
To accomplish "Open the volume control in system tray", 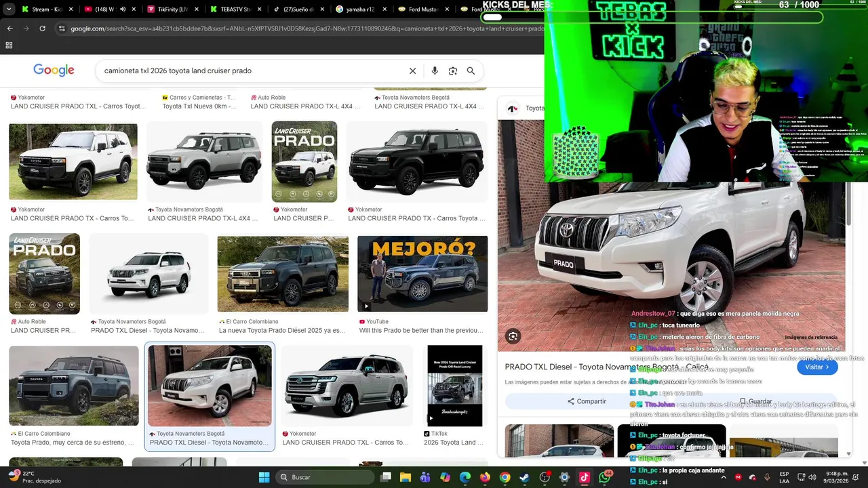I will [812, 477].
